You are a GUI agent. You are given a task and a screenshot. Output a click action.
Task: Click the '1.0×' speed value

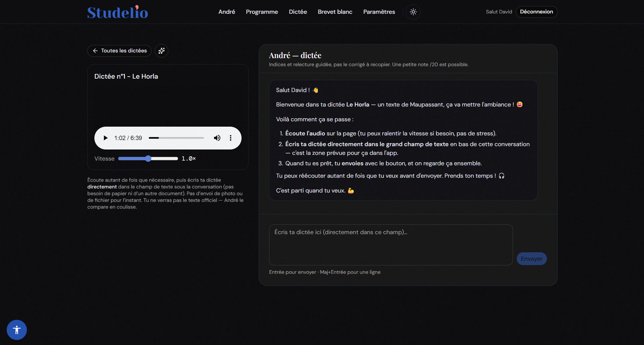(188, 159)
